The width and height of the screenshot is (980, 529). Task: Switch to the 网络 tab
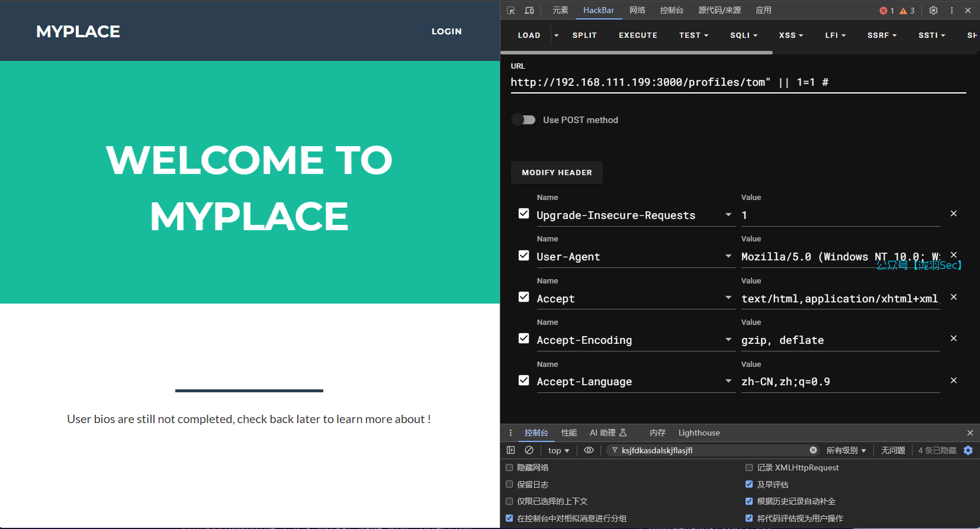pos(637,11)
